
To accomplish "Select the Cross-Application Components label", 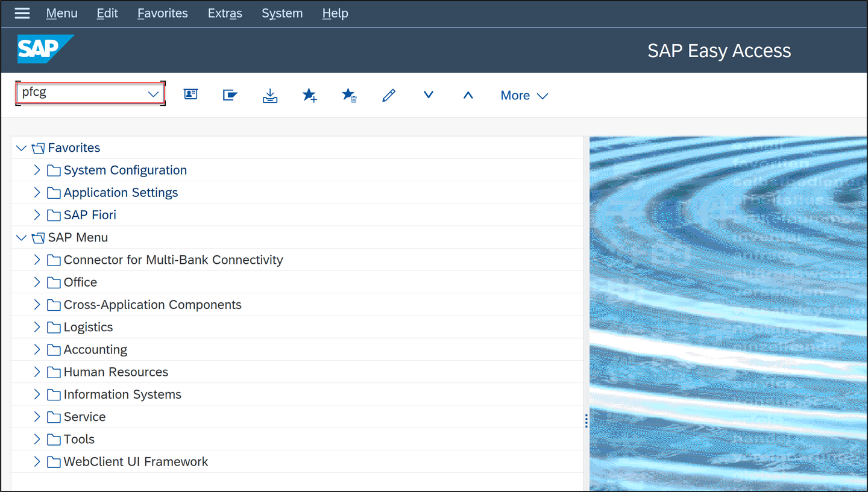I will 153,305.
